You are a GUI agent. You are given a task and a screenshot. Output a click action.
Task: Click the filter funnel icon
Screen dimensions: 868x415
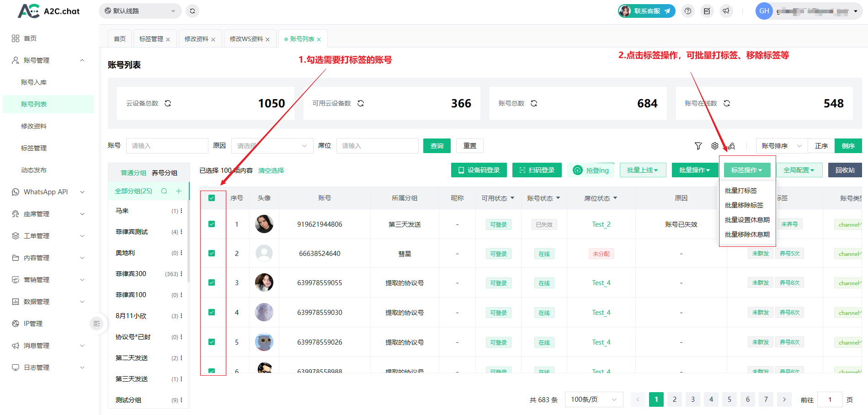coord(698,146)
